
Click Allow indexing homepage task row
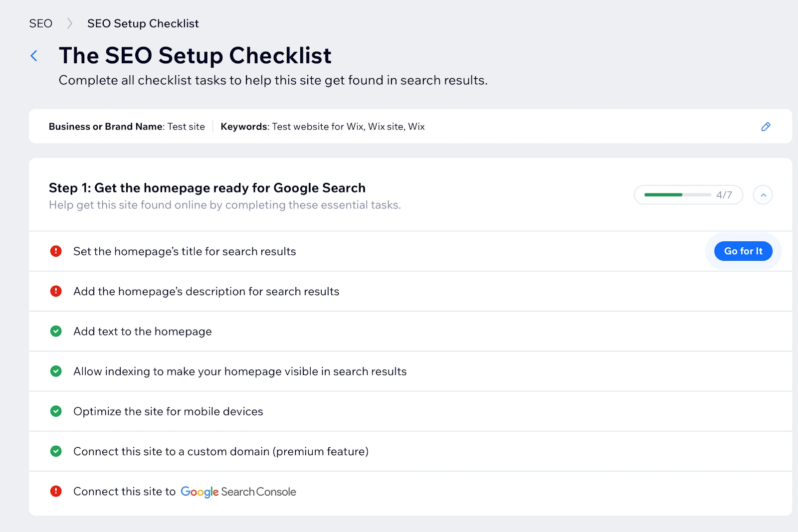point(239,371)
